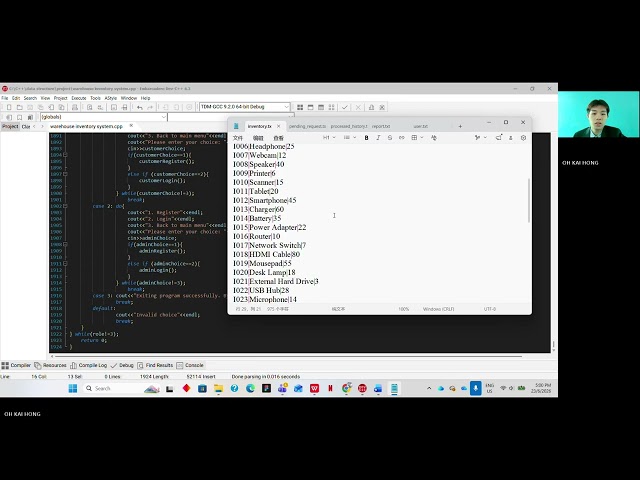Open the H1 heading dropdown in Notepad

coord(329,138)
